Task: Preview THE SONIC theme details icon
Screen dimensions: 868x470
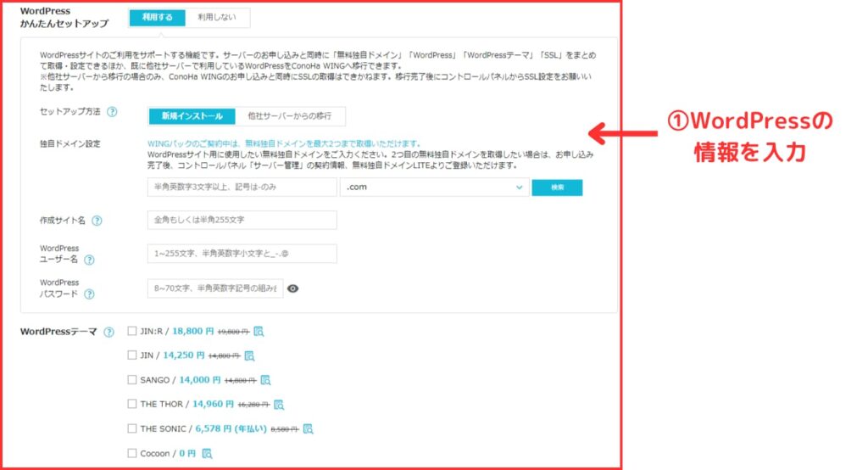Action: (309, 429)
